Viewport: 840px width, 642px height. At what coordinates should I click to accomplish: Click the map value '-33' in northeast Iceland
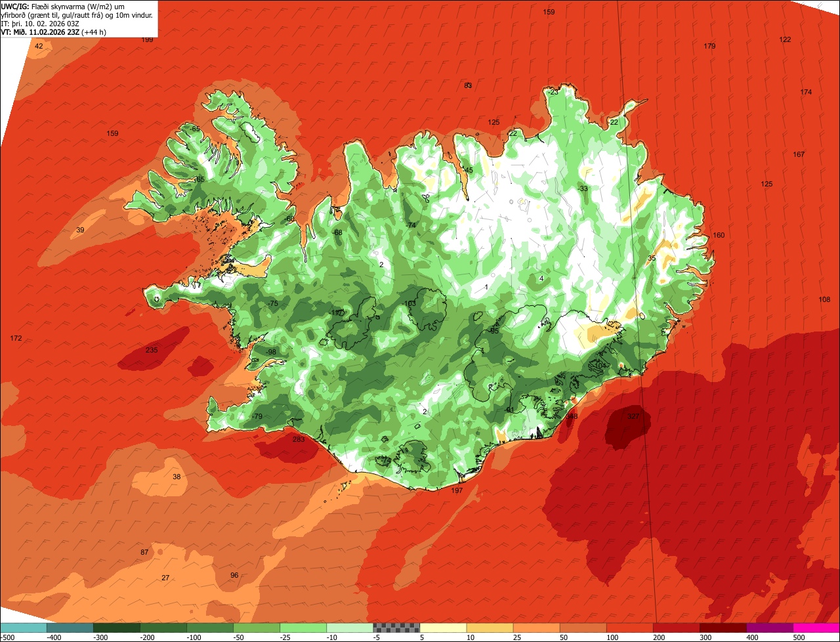tap(583, 188)
